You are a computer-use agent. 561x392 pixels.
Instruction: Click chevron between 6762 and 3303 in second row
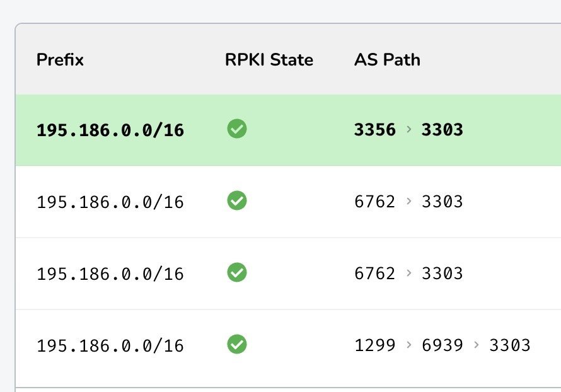[409, 201]
